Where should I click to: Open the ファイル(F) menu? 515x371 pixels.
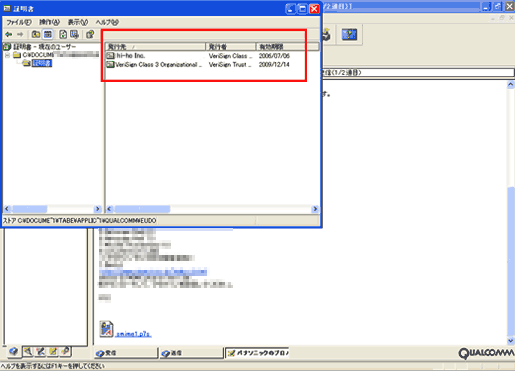pyautogui.click(x=19, y=22)
